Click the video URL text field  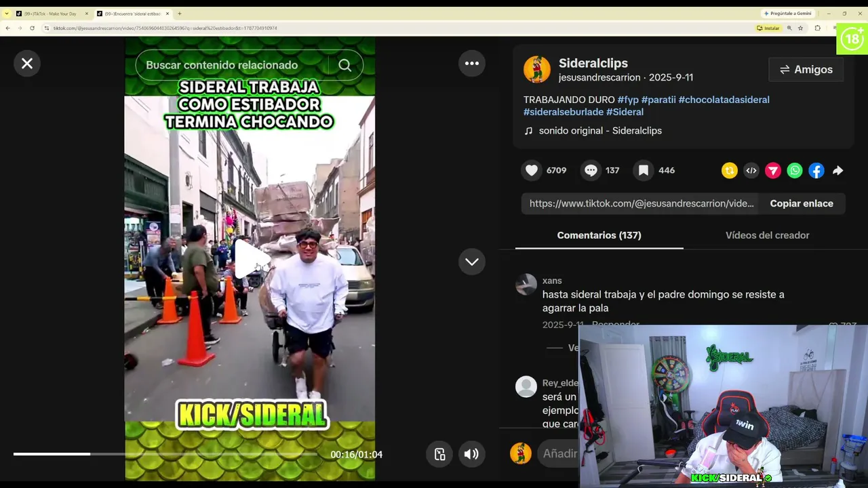639,203
